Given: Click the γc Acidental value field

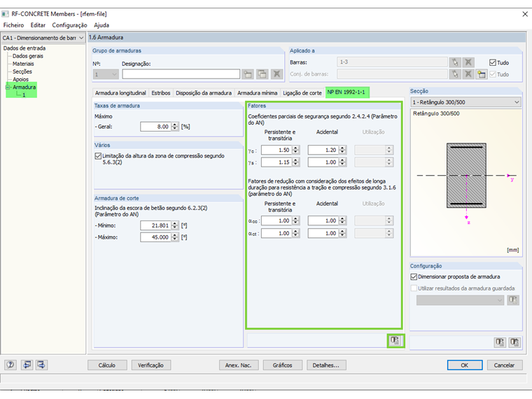Looking at the screenshot, I should pyautogui.click(x=323, y=150).
